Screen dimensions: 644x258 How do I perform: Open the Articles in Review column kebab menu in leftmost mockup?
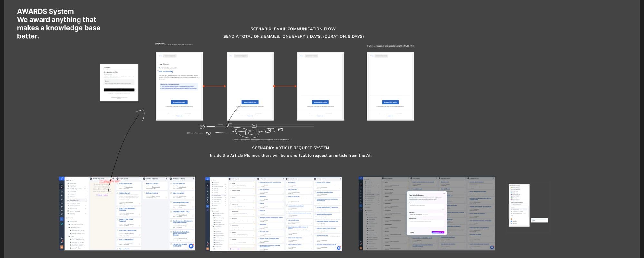point(166,179)
